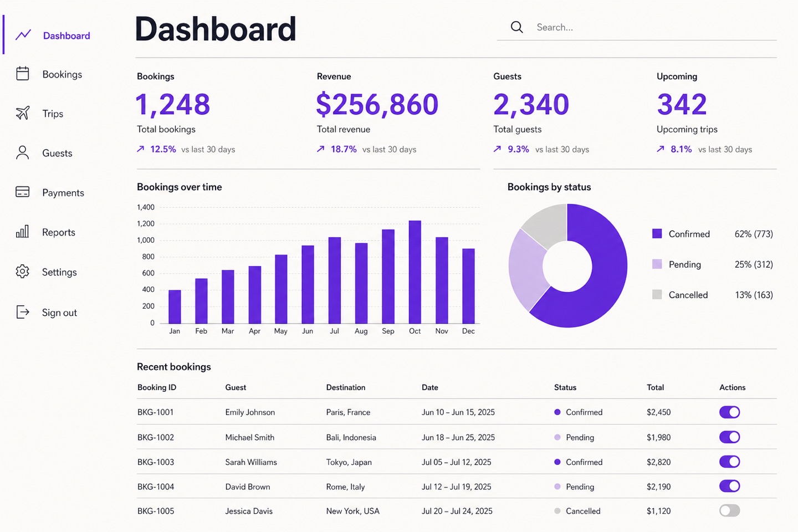Open booking BKG-1003
798x532 pixels.
(x=156, y=462)
